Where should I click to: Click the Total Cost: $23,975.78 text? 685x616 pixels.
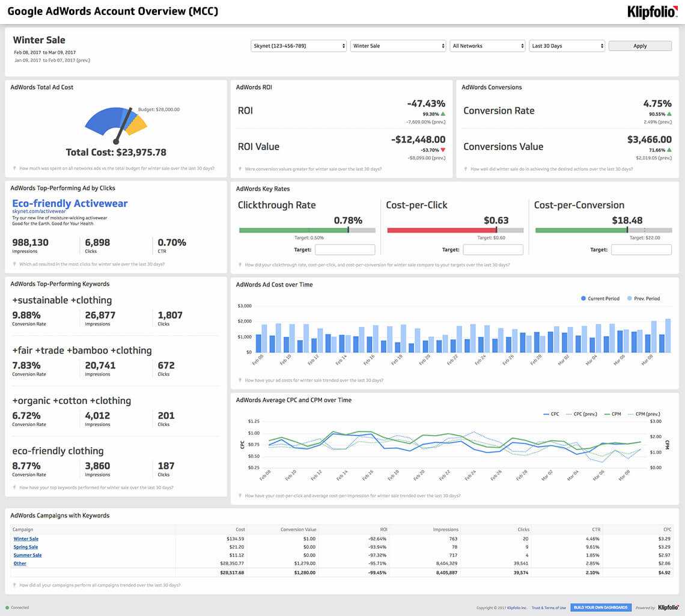[116, 153]
